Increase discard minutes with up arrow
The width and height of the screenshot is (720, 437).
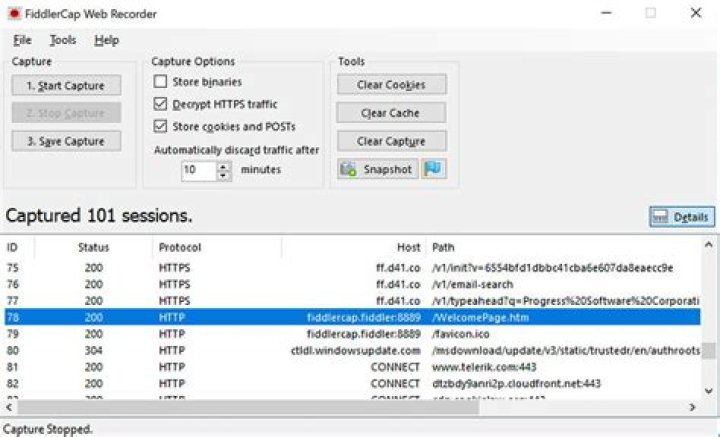point(224,165)
